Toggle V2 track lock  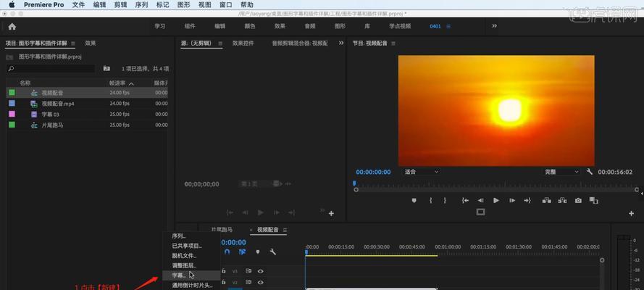click(x=224, y=283)
